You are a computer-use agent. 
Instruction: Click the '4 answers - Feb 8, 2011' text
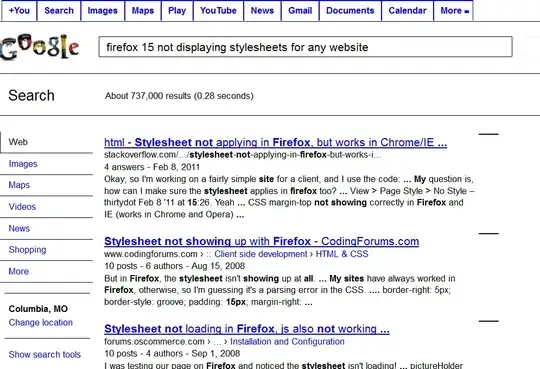pos(152,167)
